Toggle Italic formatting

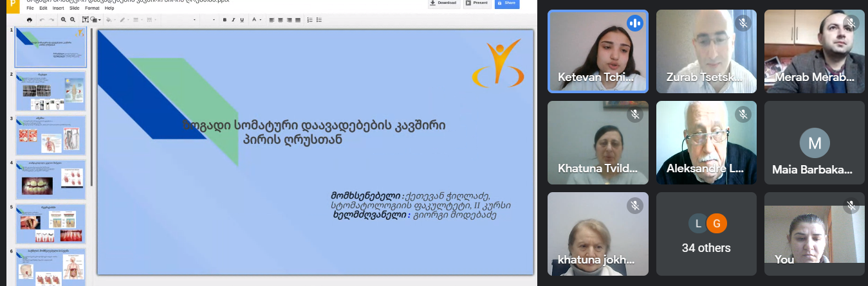tap(233, 20)
